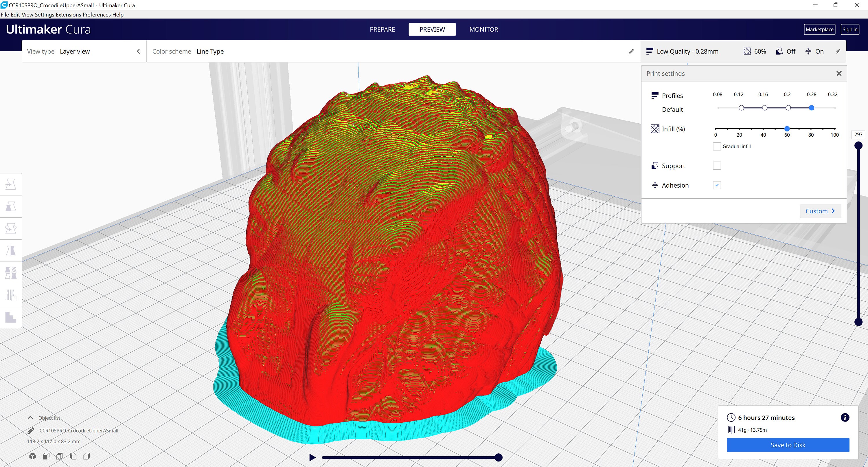Select the 0.12 layer height profile

[x=741, y=108]
